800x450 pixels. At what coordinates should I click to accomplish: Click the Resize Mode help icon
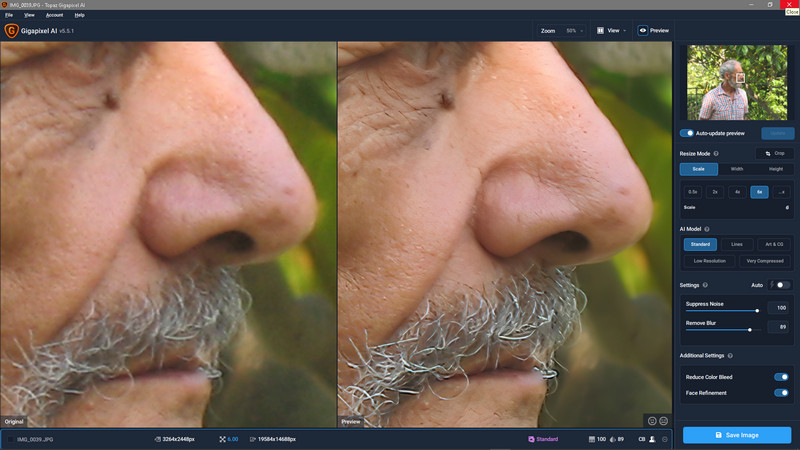click(716, 153)
